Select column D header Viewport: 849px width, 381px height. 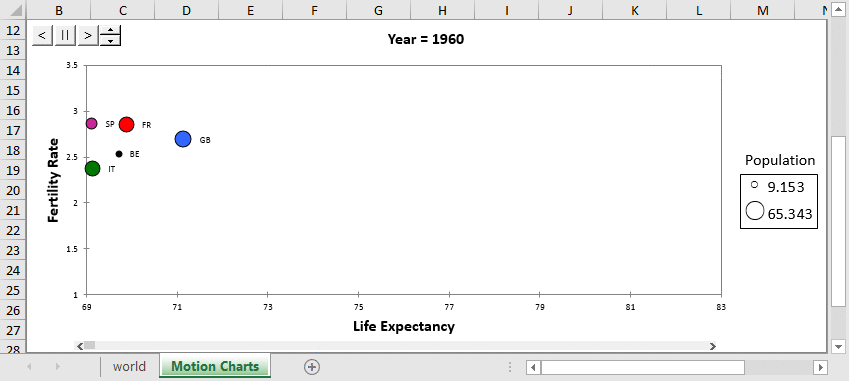click(x=186, y=10)
